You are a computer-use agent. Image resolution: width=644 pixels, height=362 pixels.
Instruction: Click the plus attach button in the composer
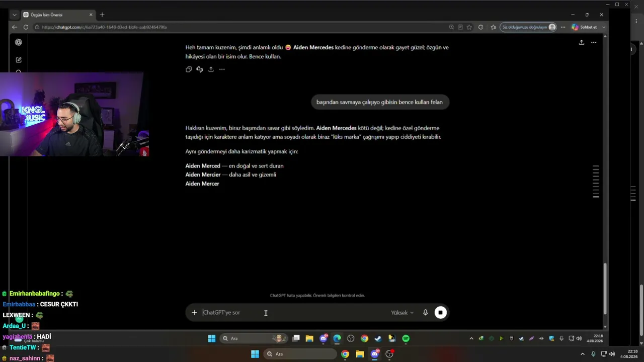(194, 313)
